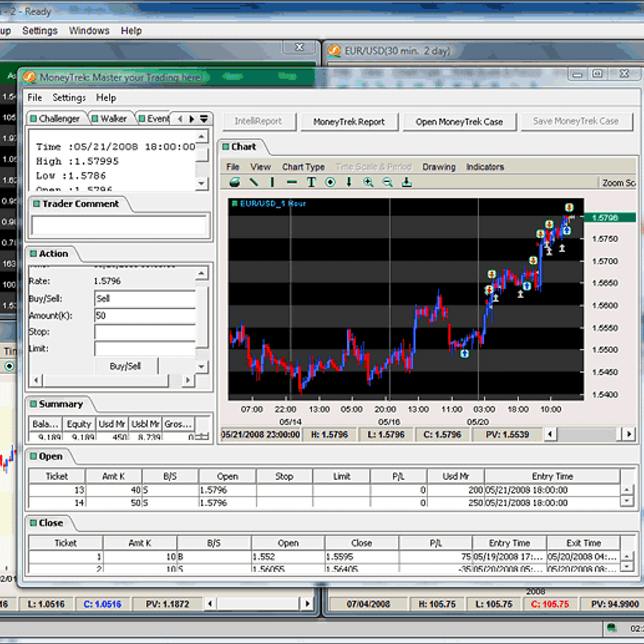Select ticket 13 row in Open table
Viewport: 644px width, 644px height.
(x=324, y=490)
